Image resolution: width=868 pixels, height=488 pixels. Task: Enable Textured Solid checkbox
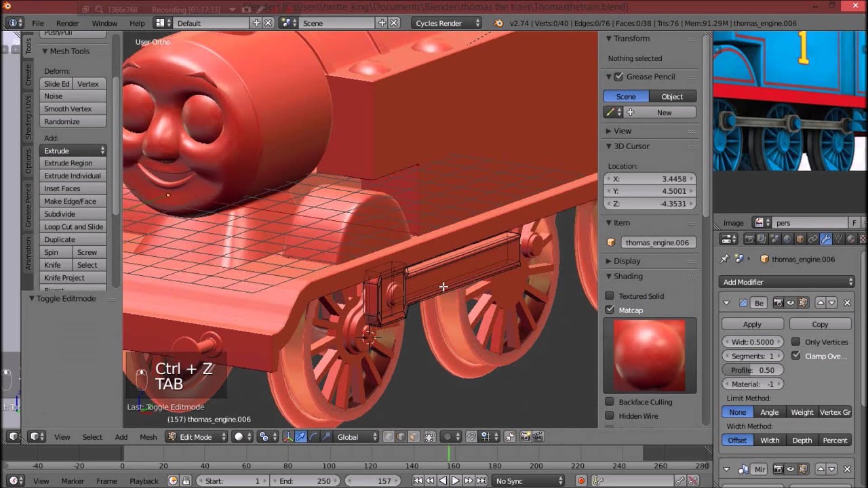pos(610,296)
